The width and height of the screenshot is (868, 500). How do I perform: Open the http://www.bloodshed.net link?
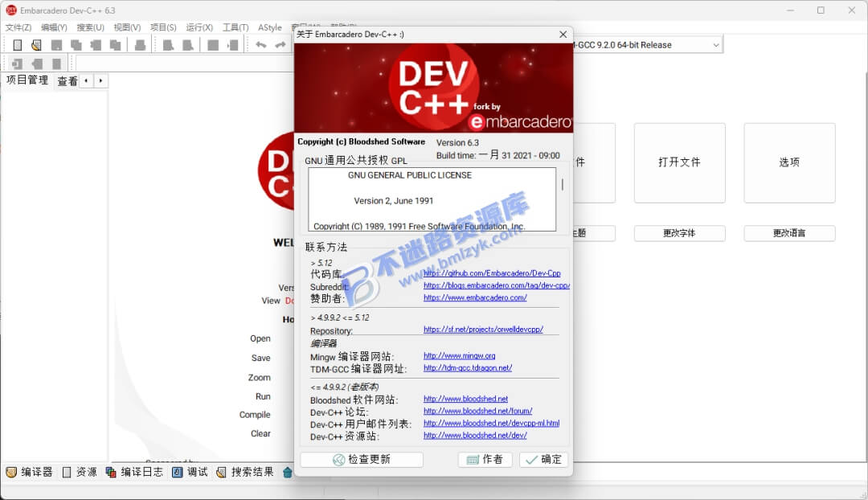(x=465, y=399)
